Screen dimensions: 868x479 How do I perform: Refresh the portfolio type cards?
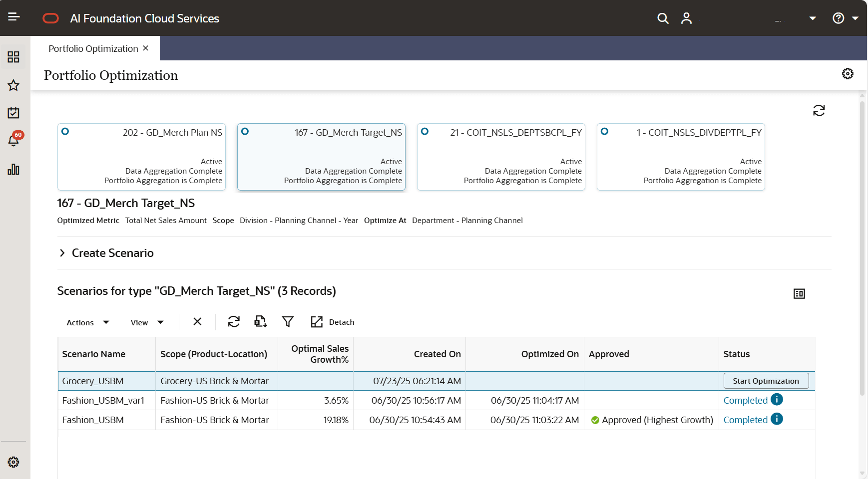tap(819, 110)
